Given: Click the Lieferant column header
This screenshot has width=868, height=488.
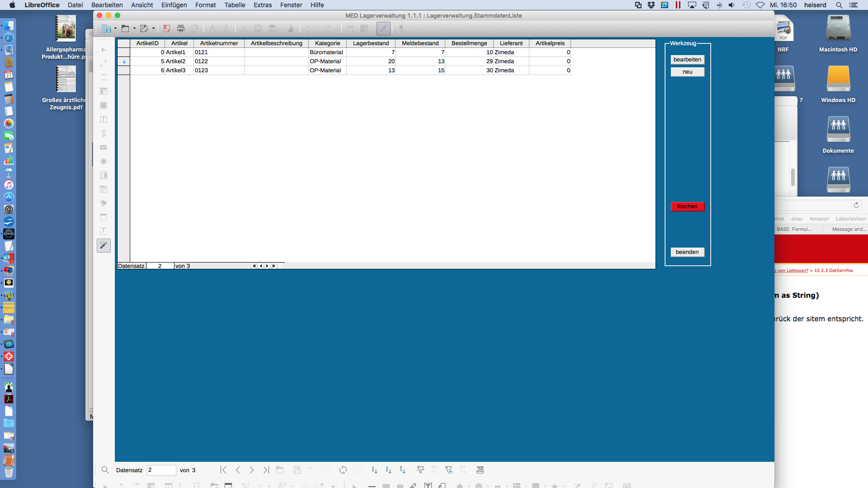Looking at the screenshot, I should click(x=511, y=43).
